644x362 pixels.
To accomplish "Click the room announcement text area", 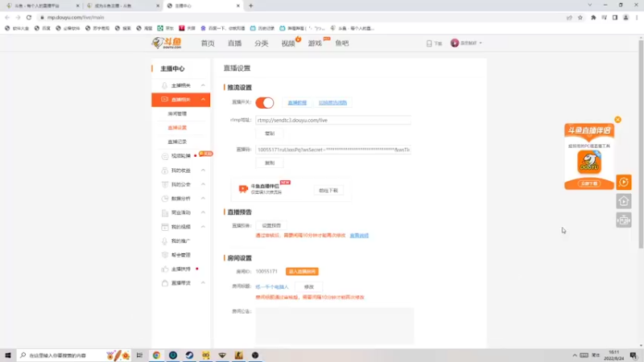I will [x=335, y=326].
